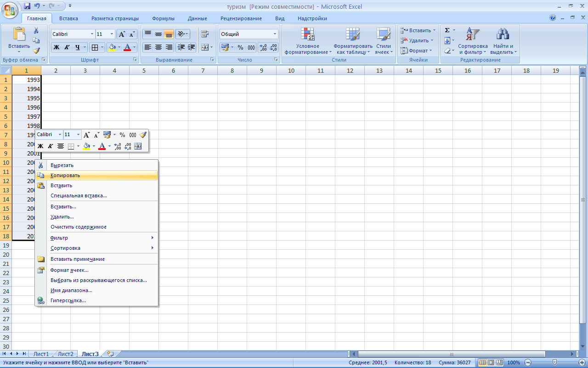Viewport: 588px width, 368px height.
Task: Open the font size 11 dropdown in ribbon
Action: [x=112, y=34]
